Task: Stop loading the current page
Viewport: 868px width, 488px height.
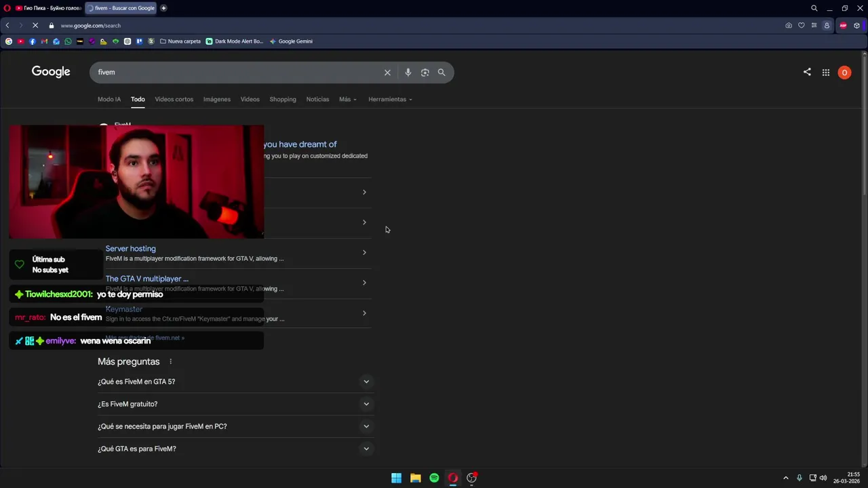Action: 35,26
